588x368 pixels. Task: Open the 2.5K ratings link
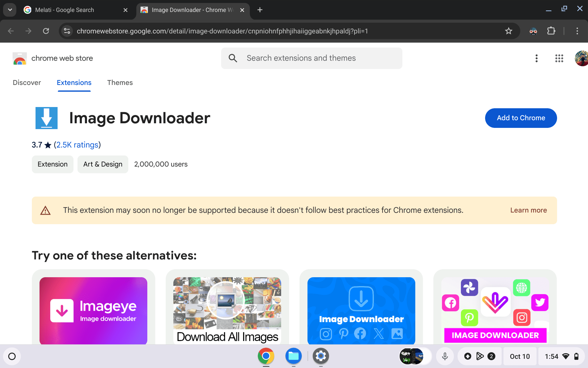point(77,145)
